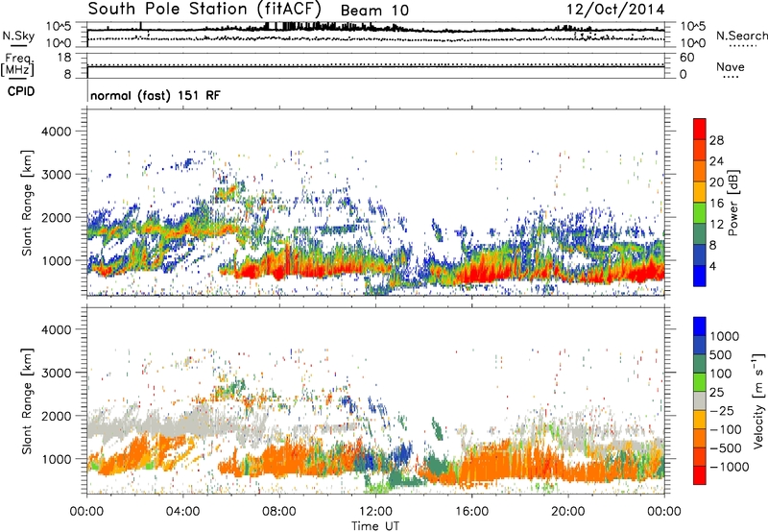Click the 12:00 time tick label

tap(375, 512)
